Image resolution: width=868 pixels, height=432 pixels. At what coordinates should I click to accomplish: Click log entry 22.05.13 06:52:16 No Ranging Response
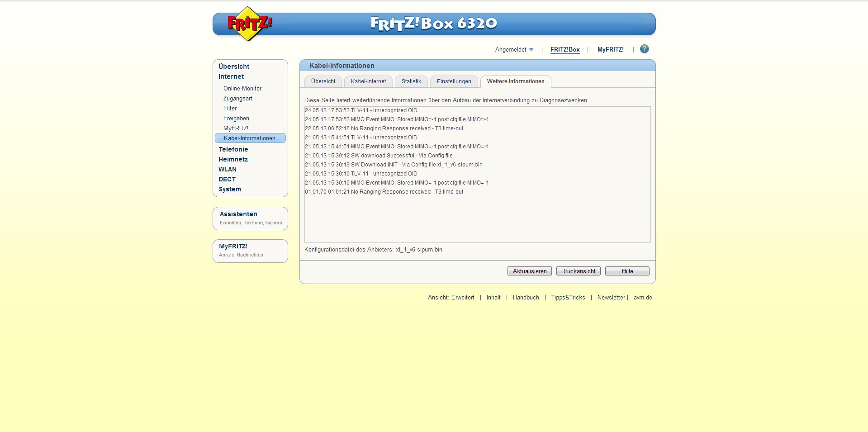click(x=384, y=128)
